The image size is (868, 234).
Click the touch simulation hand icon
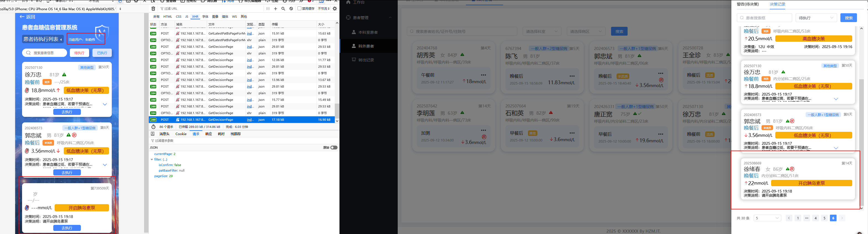(x=120, y=1)
